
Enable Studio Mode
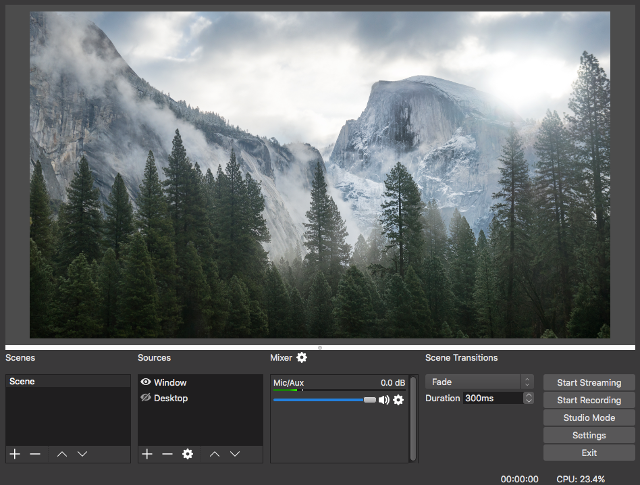589,418
